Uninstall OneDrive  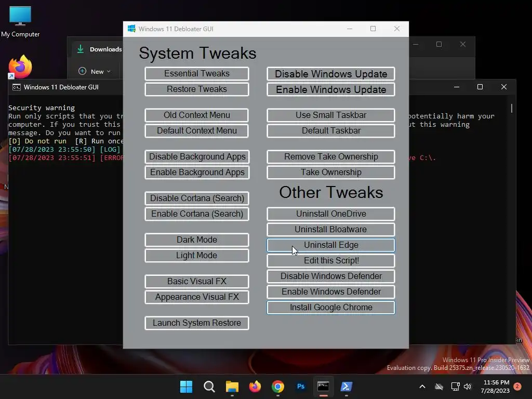(x=331, y=214)
